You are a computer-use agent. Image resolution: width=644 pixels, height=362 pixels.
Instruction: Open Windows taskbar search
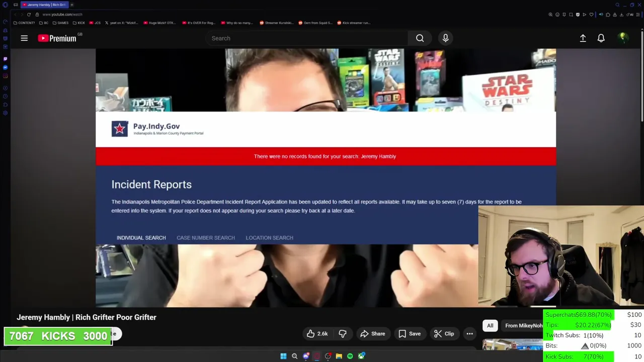point(294,356)
